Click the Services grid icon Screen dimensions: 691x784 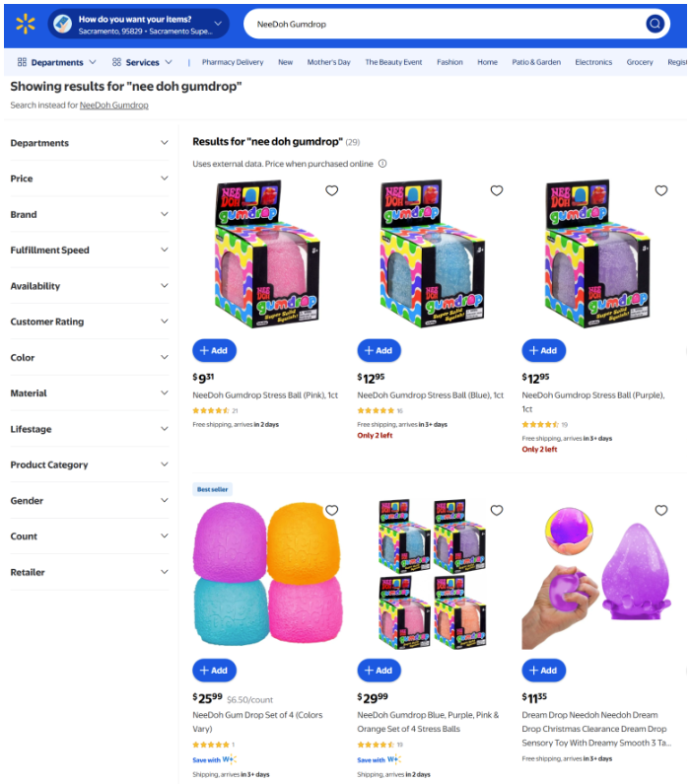pyautogui.click(x=117, y=62)
